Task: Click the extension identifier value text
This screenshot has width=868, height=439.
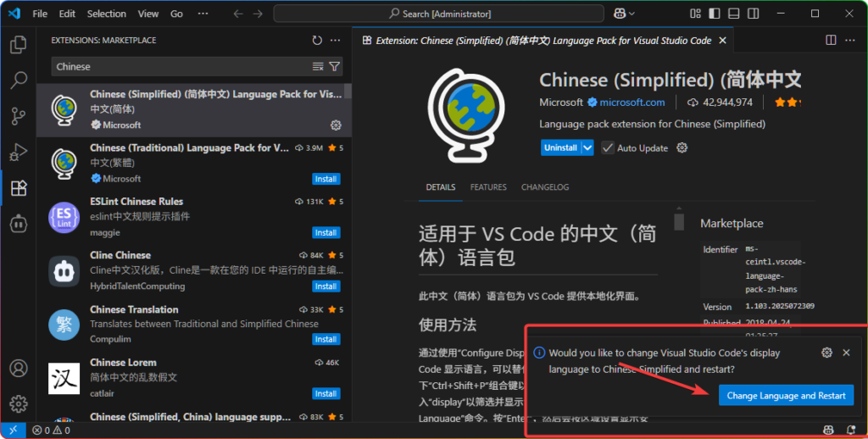Action: click(775, 269)
